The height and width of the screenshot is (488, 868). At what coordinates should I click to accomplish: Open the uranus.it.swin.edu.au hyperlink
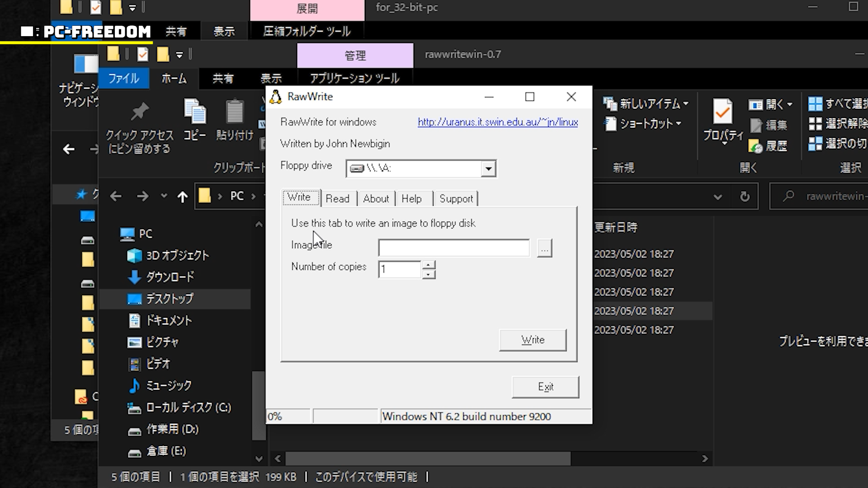pos(498,122)
